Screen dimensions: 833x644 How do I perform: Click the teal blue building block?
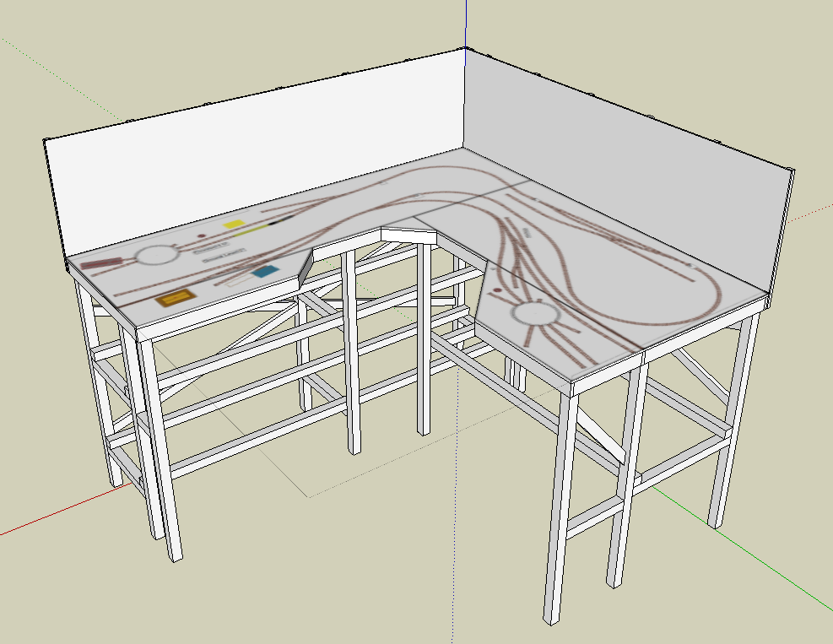pyautogui.click(x=266, y=272)
